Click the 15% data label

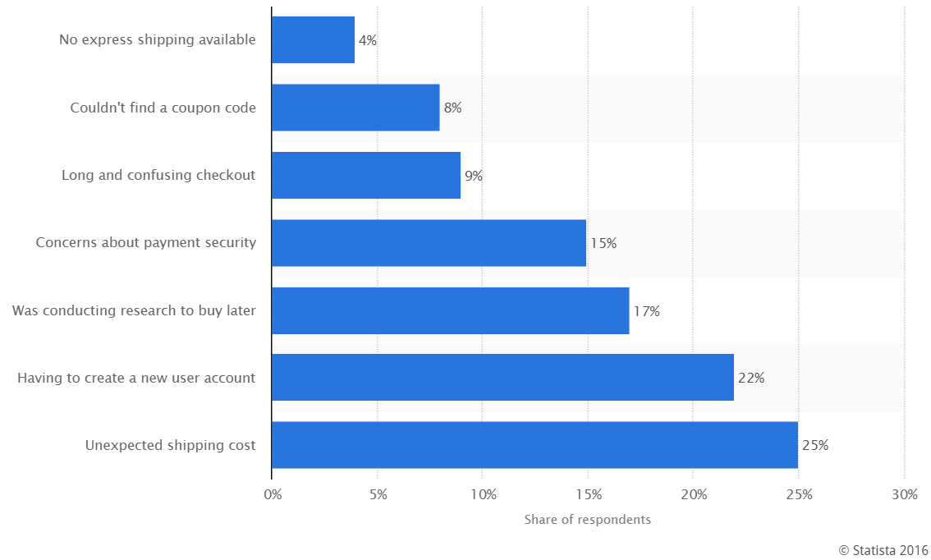click(x=604, y=243)
